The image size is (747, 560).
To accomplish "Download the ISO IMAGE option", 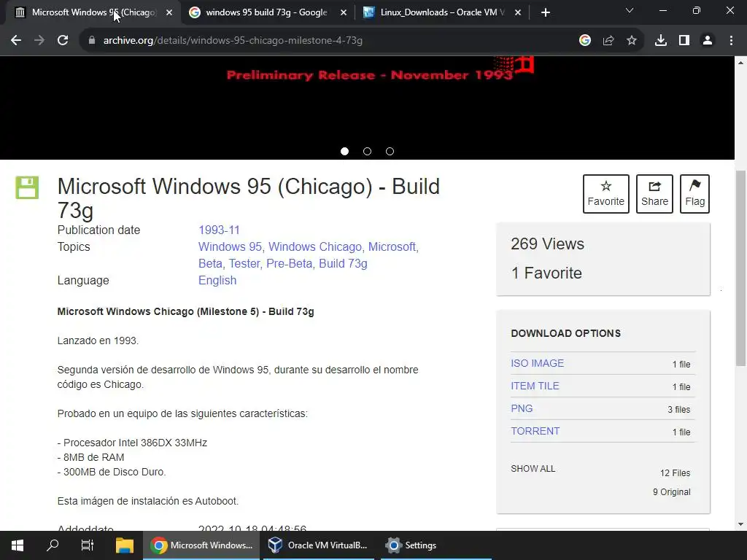I will (538, 363).
